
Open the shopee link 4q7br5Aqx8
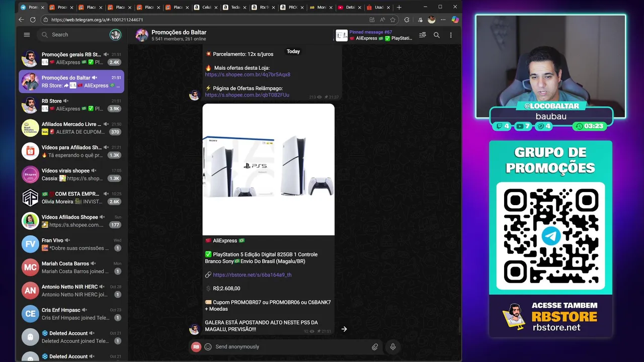point(248,74)
